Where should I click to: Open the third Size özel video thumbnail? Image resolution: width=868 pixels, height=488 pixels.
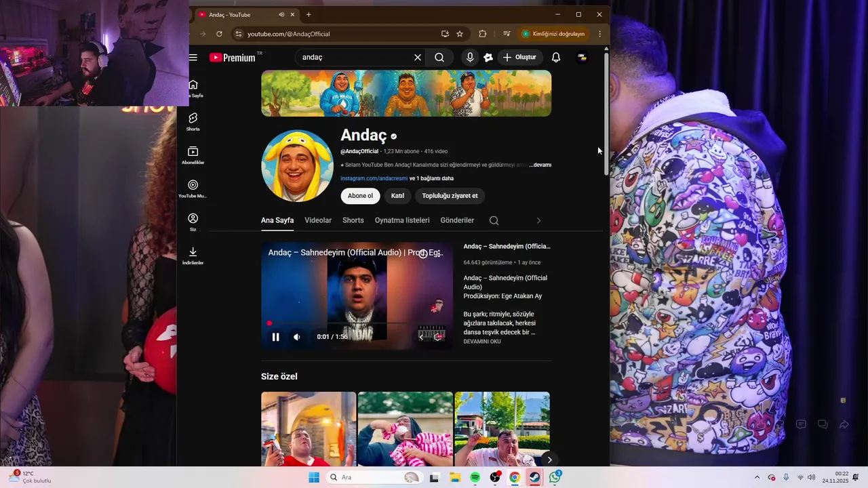(502, 429)
